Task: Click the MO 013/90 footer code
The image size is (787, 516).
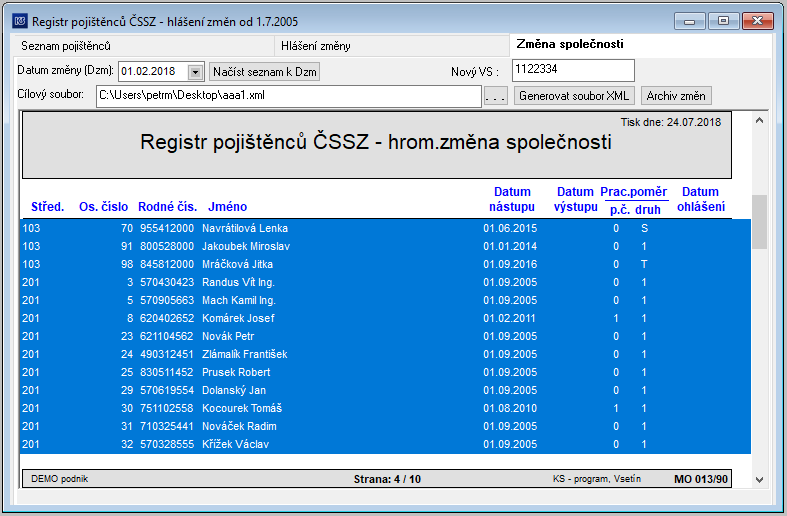Action: tap(701, 479)
